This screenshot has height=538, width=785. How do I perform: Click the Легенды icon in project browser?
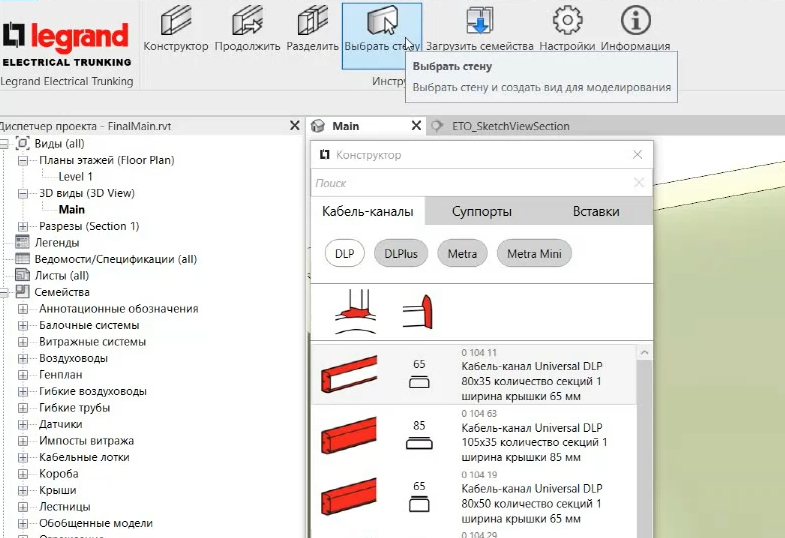[x=22, y=242]
